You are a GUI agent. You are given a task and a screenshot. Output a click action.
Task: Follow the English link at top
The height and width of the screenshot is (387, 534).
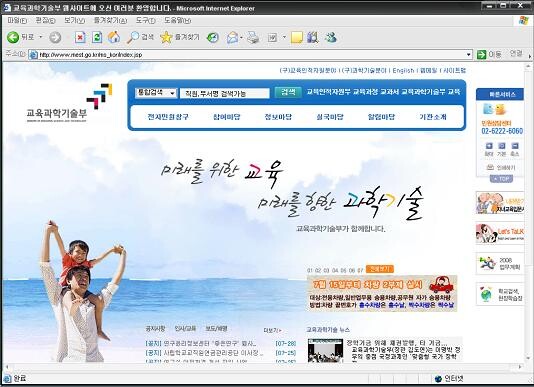point(403,71)
